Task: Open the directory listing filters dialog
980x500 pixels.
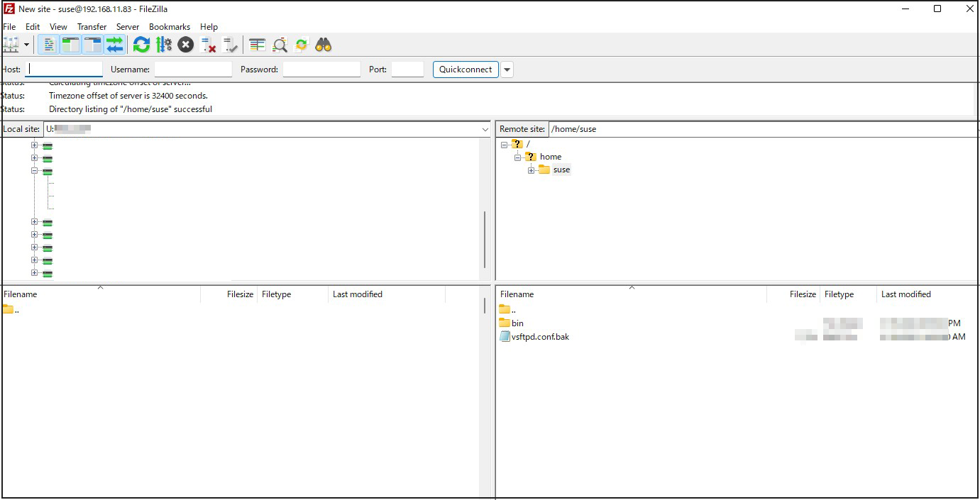Action: [x=258, y=45]
